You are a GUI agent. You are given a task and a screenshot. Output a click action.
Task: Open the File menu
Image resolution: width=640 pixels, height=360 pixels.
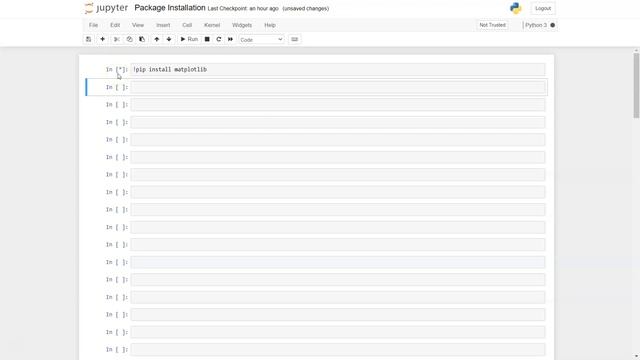click(x=93, y=25)
